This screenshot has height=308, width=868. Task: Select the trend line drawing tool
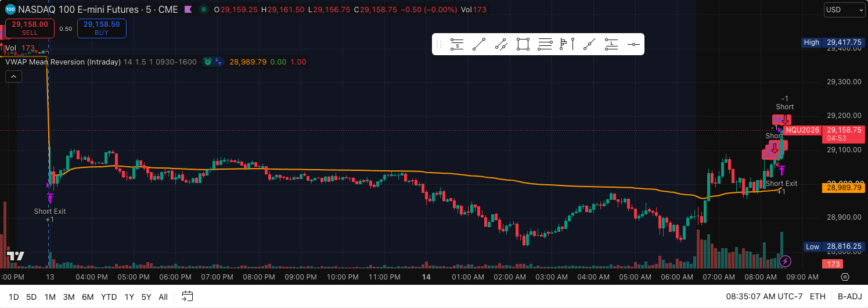[x=479, y=44]
